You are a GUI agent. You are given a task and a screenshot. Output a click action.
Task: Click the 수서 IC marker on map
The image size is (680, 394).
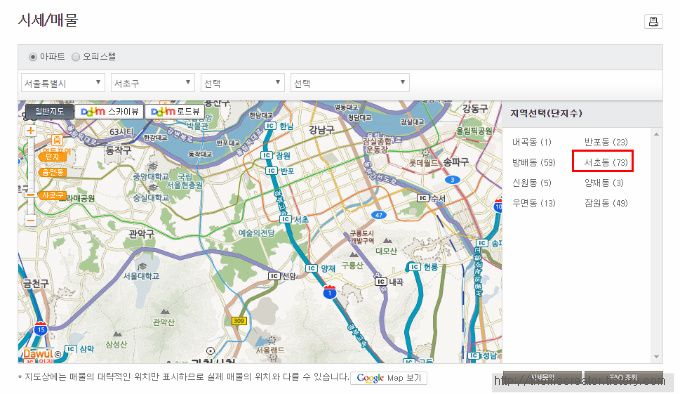point(432,198)
